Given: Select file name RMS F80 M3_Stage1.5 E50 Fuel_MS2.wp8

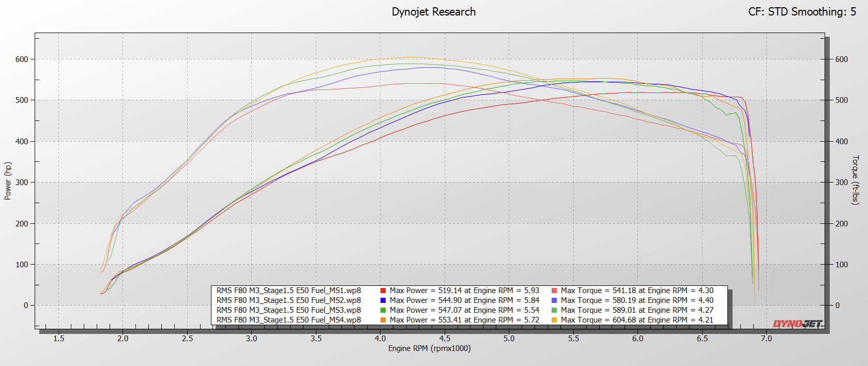Looking at the screenshot, I should pyautogui.click(x=288, y=300).
